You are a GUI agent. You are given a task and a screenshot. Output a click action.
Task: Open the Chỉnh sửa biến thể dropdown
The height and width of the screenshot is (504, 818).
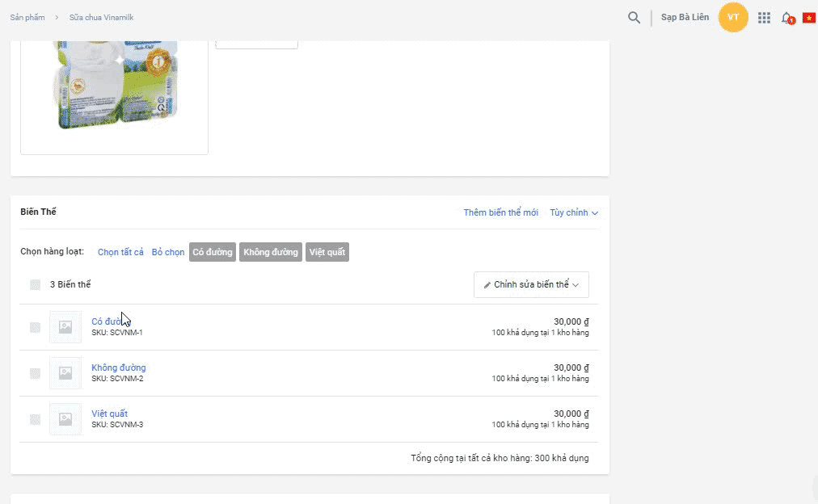coord(531,284)
